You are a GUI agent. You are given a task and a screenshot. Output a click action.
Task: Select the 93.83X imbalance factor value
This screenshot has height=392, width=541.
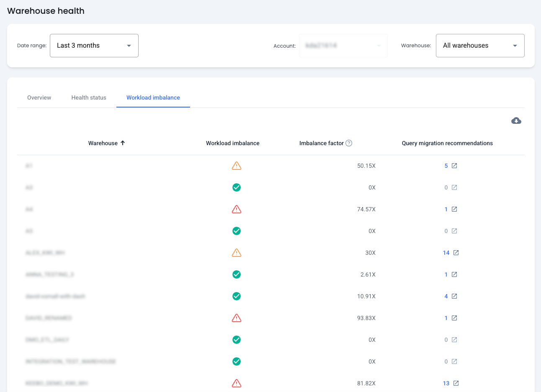click(x=366, y=318)
